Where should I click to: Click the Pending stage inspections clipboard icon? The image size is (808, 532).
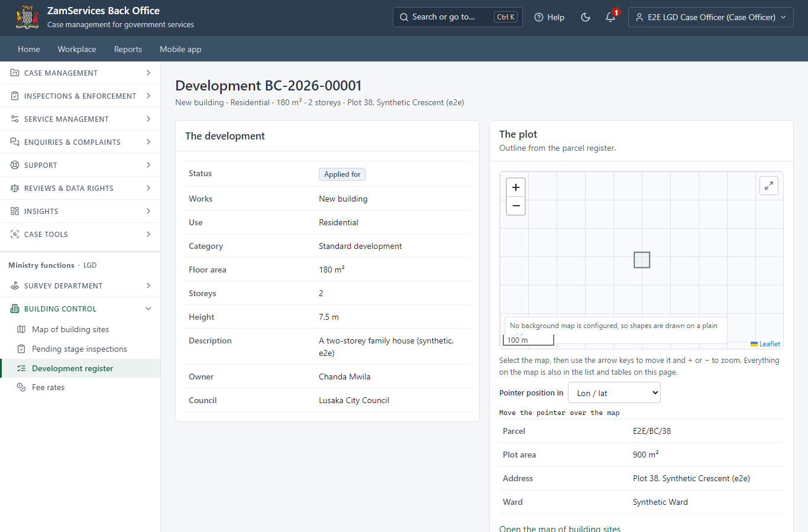21,349
